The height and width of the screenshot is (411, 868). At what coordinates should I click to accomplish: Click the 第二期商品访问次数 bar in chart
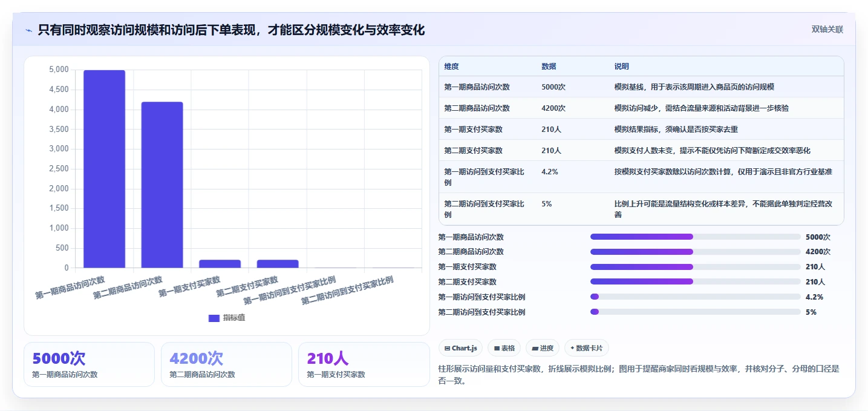point(162,185)
